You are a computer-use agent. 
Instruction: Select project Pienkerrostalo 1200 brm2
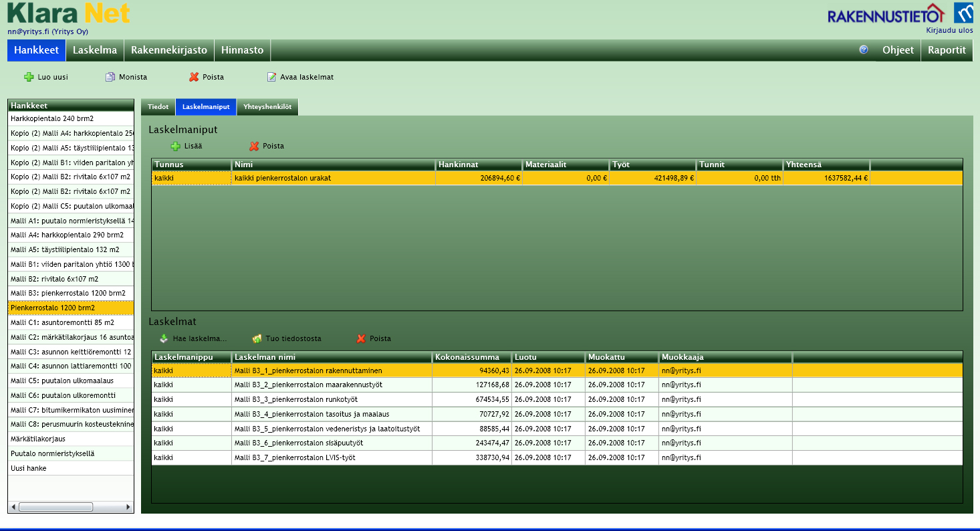(x=71, y=308)
